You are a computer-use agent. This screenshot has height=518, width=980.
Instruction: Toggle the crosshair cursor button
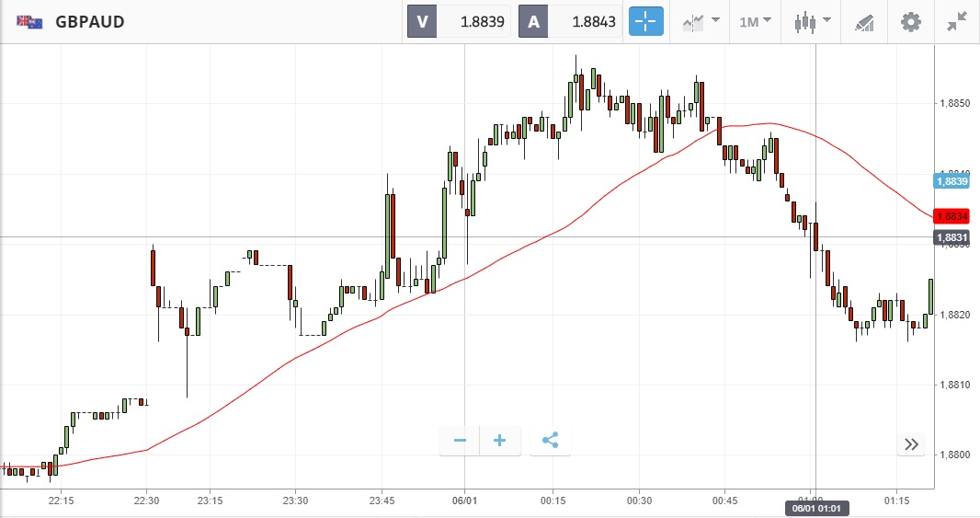(x=646, y=21)
